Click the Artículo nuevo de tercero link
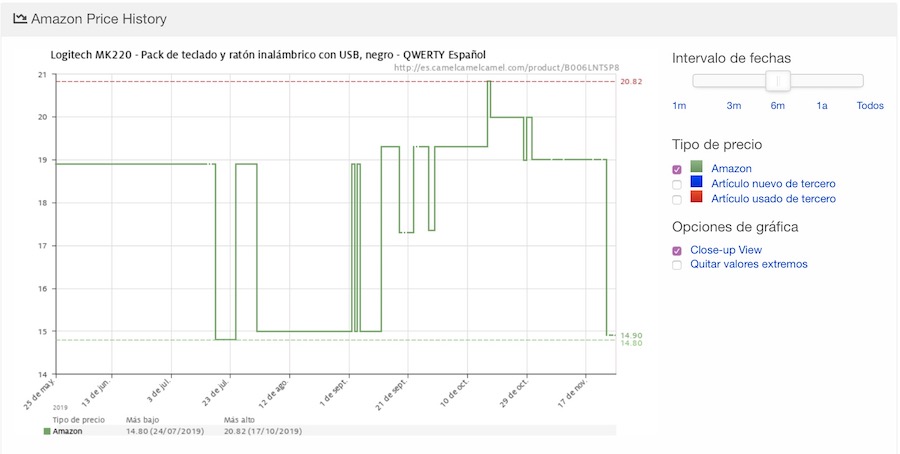The image size is (900, 454). 773,184
